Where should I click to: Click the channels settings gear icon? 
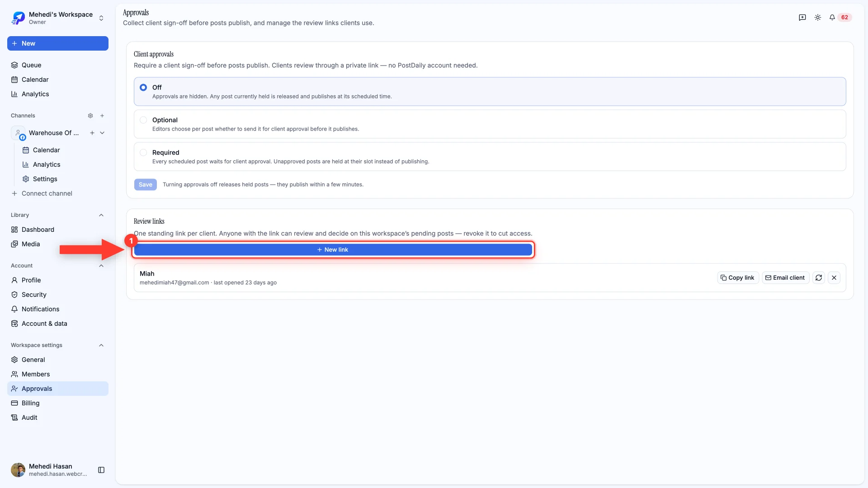[x=90, y=116]
